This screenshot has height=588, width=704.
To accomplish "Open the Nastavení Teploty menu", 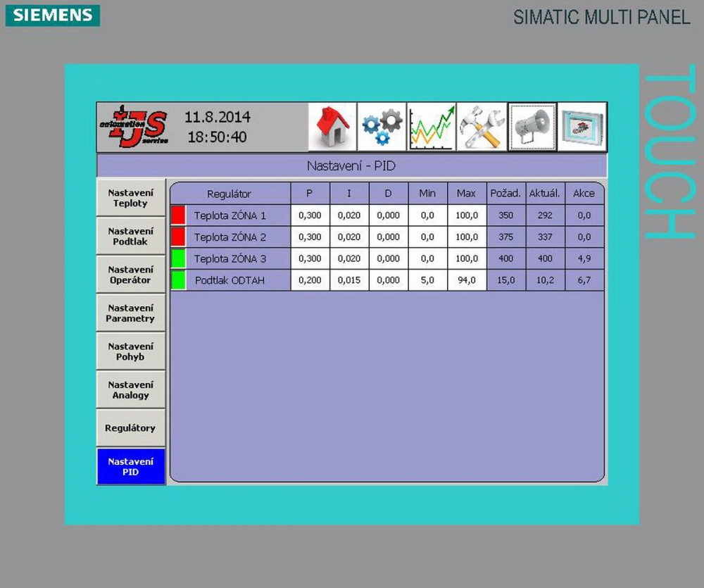I will point(130,198).
